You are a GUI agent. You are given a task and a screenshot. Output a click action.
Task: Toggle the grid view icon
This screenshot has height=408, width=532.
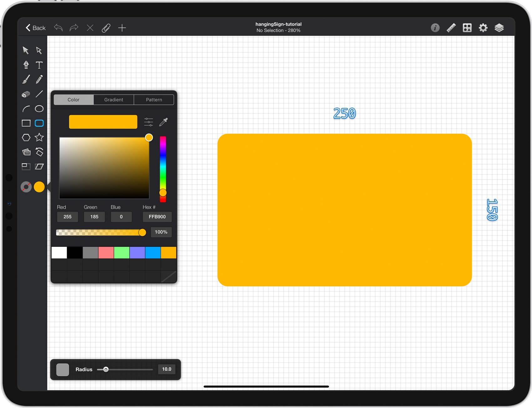[x=467, y=28]
